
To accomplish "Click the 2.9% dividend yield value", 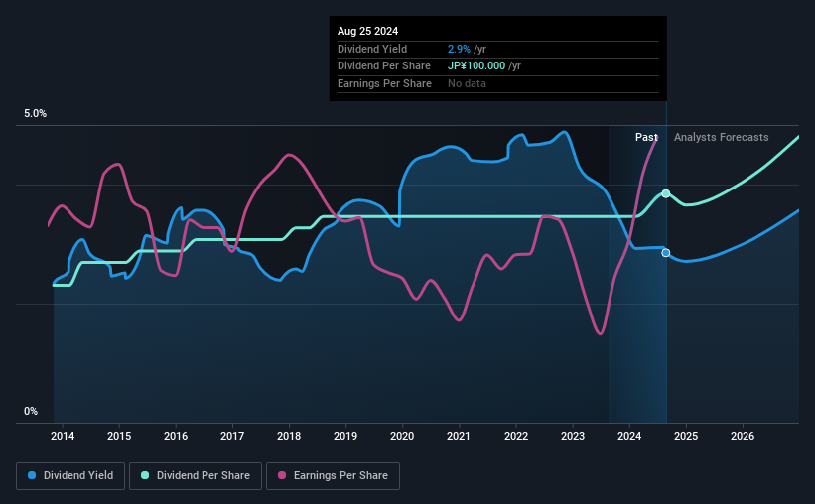I will click(459, 49).
